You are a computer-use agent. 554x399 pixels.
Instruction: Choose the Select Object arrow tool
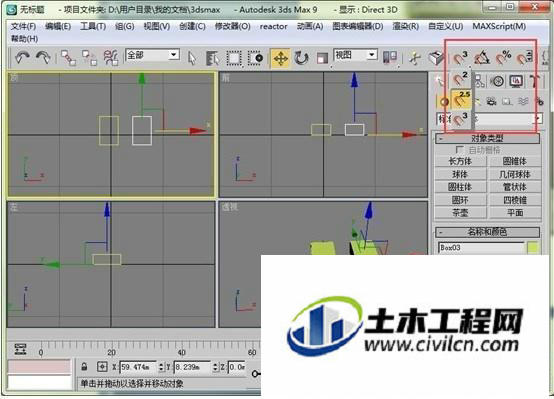(192, 58)
